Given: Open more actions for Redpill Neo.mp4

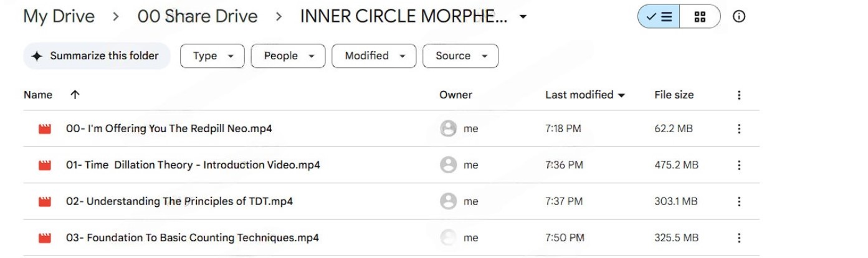Looking at the screenshot, I should (x=739, y=129).
